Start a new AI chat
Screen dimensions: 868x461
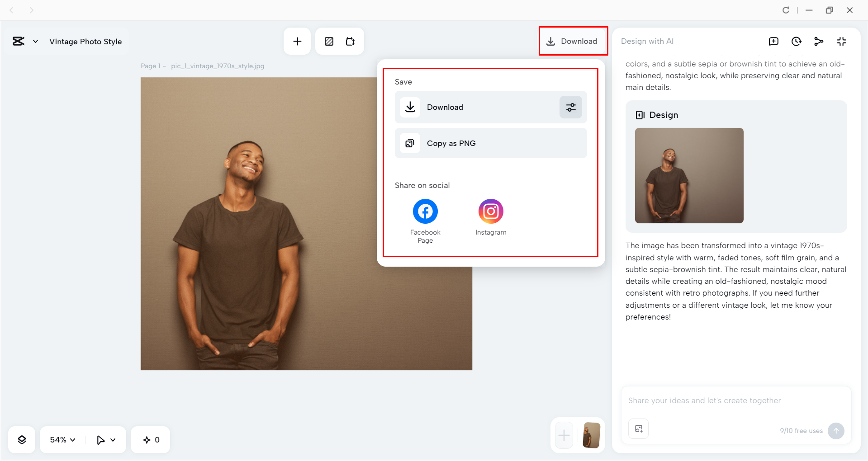coord(774,42)
